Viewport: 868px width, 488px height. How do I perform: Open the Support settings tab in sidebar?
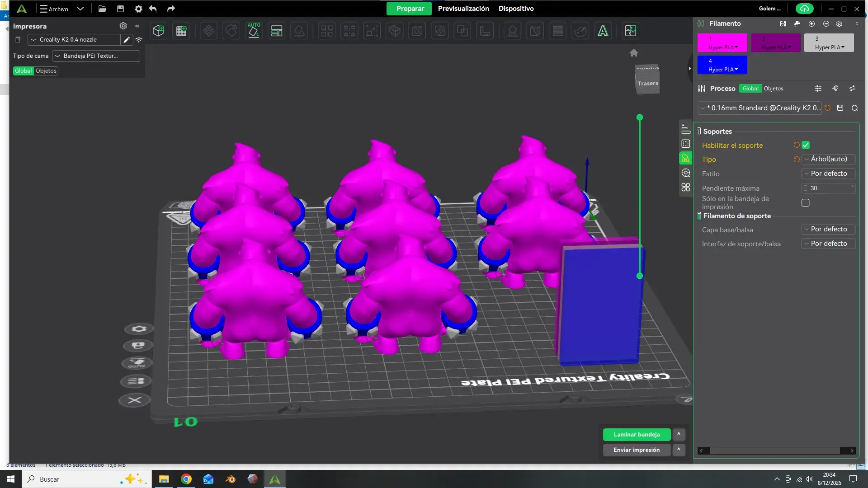(685, 158)
